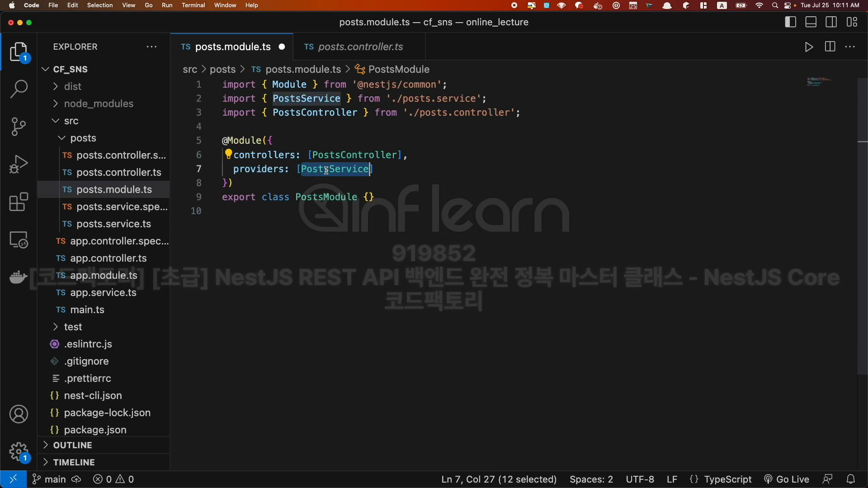This screenshot has height=488, width=868.
Task: Click Go Live in status bar
Action: 786,479
